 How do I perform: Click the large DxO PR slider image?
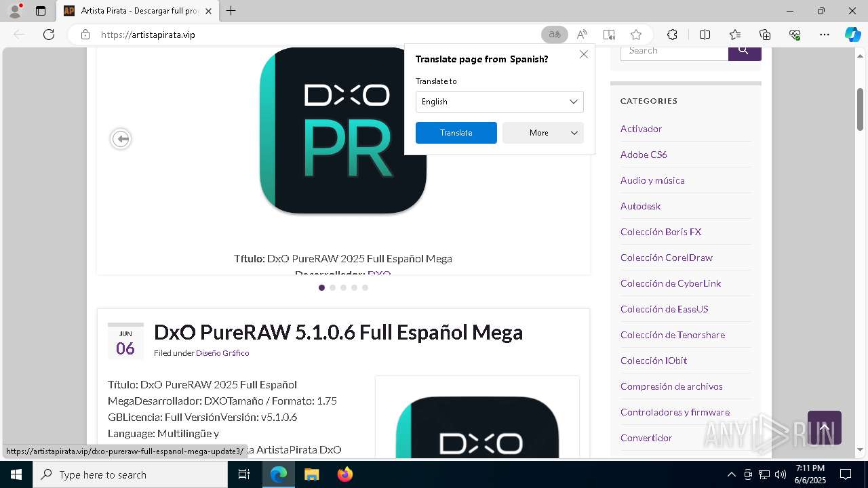point(343,130)
